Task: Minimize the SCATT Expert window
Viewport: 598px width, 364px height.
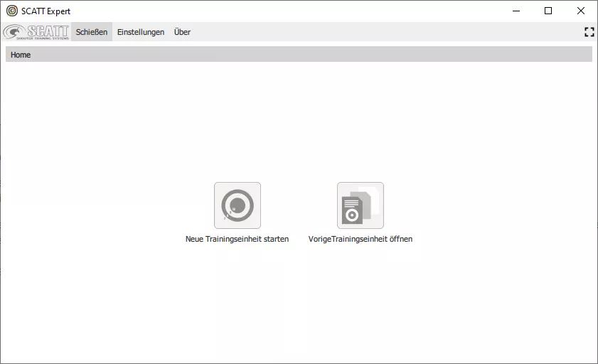Action: 515,11
